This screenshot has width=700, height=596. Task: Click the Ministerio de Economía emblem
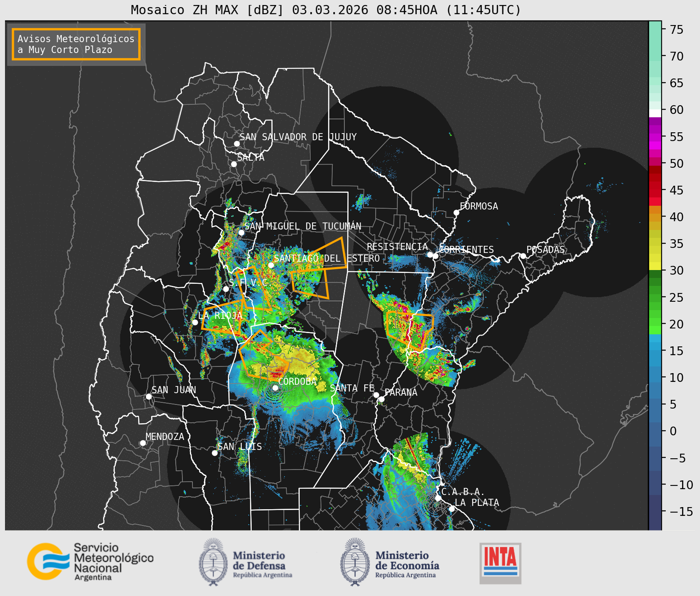(x=355, y=562)
